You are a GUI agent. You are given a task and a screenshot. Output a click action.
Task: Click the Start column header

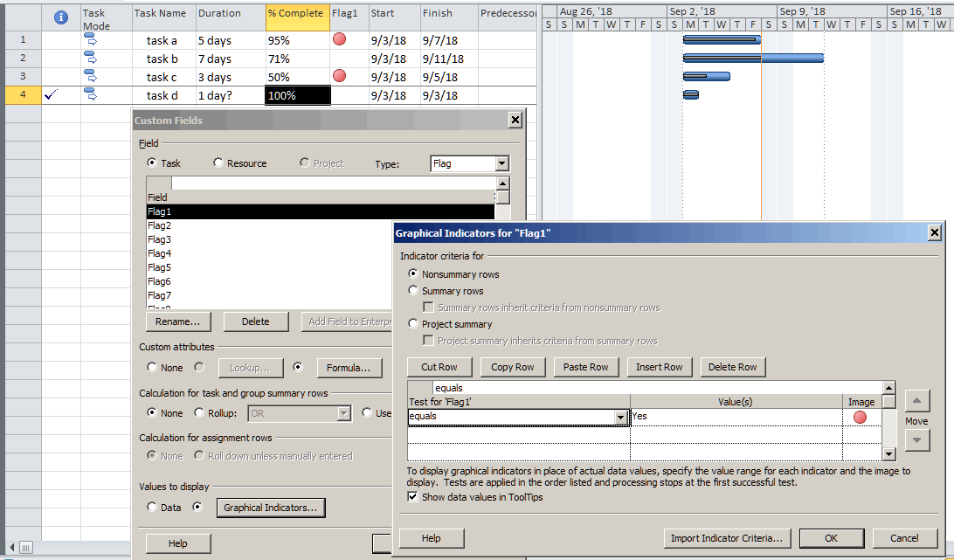[394, 18]
